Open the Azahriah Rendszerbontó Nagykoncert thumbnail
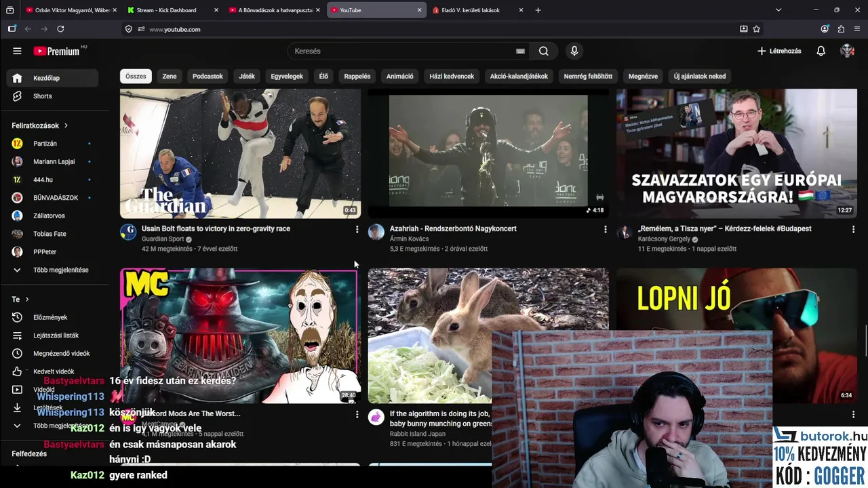 488,154
